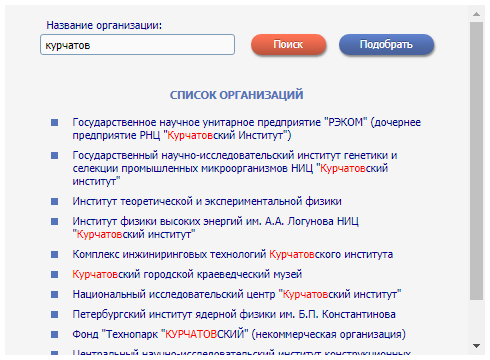The image size is (490, 360).
Task: Click the organization name input field
Action: click(137, 45)
